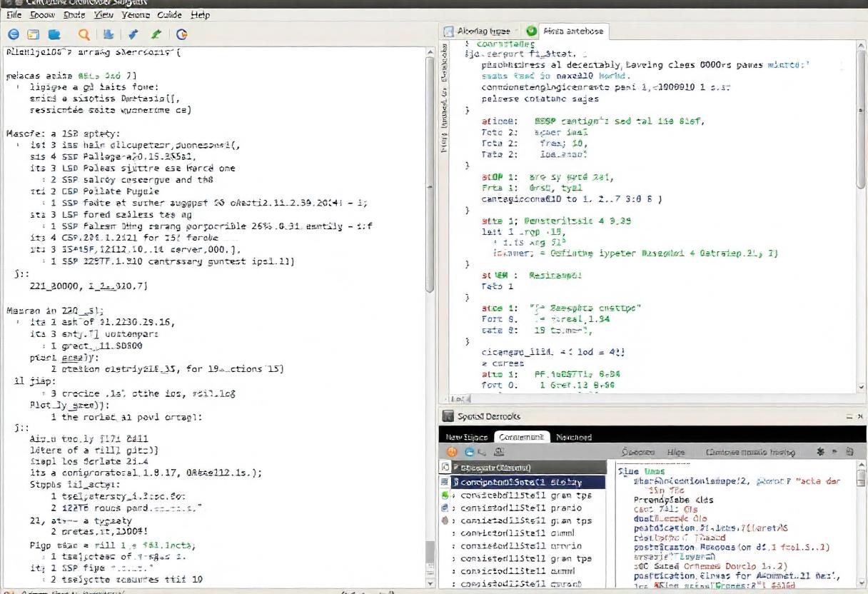Minimize the bottom panel with dash button

click(x=849, y=416)
